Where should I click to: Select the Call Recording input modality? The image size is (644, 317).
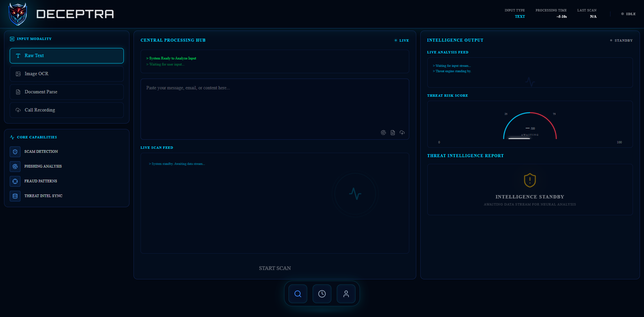tap(67, 110)
